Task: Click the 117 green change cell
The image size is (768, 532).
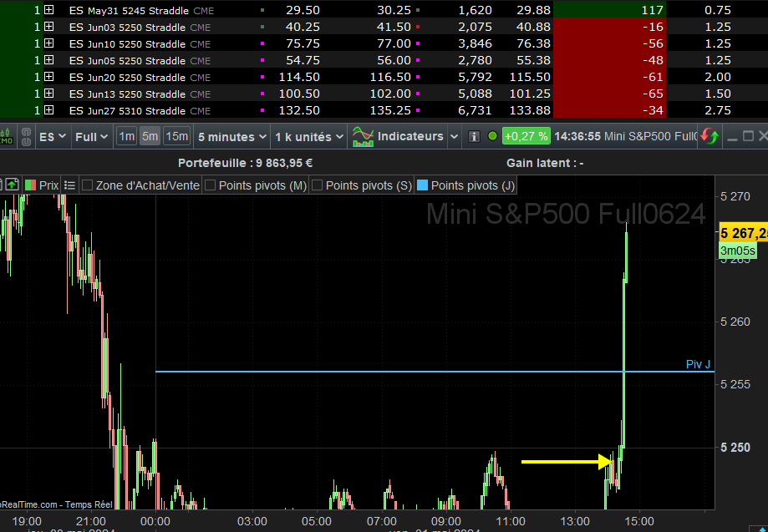Action: pos(609,10)
